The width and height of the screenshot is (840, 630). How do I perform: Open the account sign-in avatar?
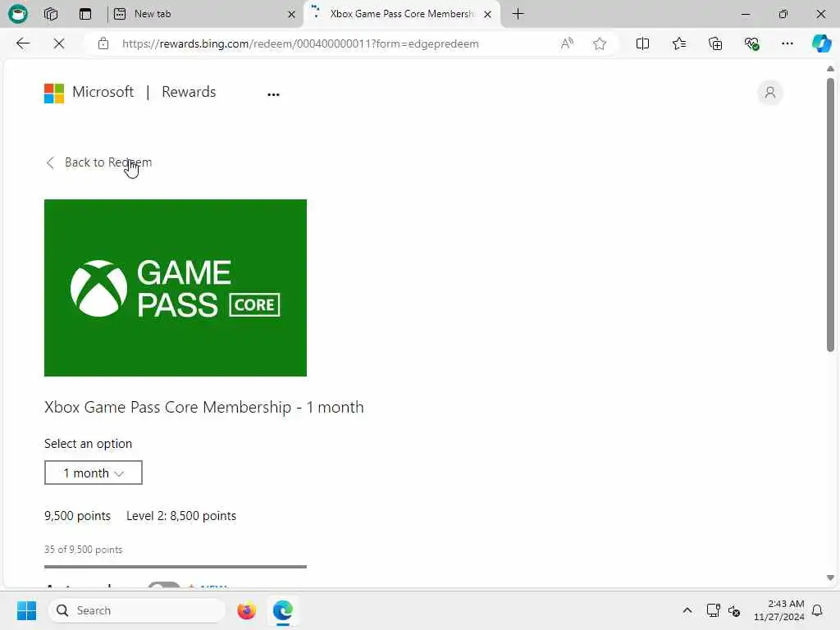click(769, 93)
